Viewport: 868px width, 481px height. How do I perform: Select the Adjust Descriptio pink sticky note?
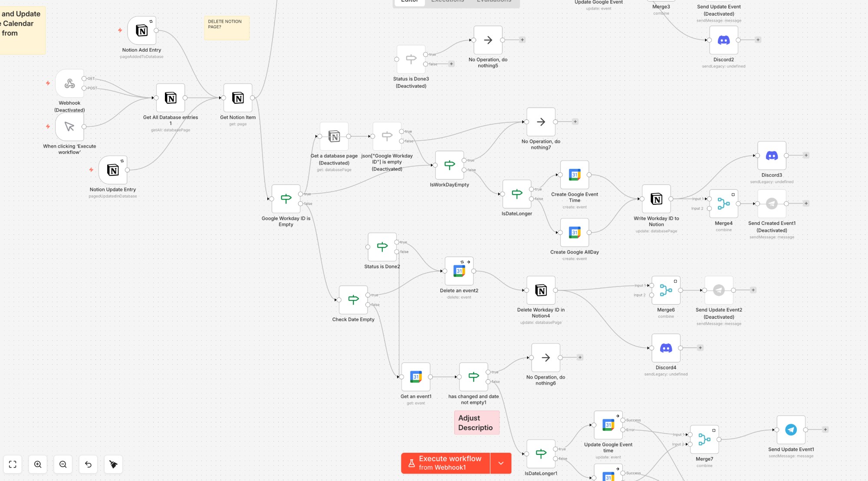477,423
